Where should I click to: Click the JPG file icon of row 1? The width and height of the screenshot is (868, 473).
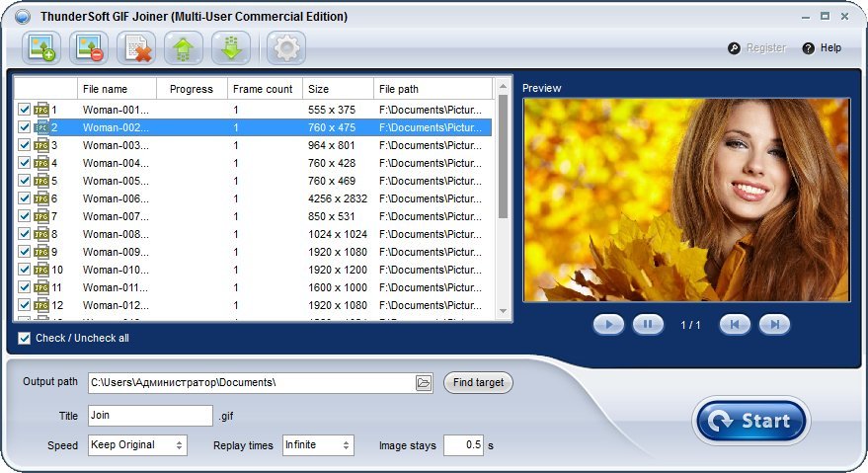point(41,110)
